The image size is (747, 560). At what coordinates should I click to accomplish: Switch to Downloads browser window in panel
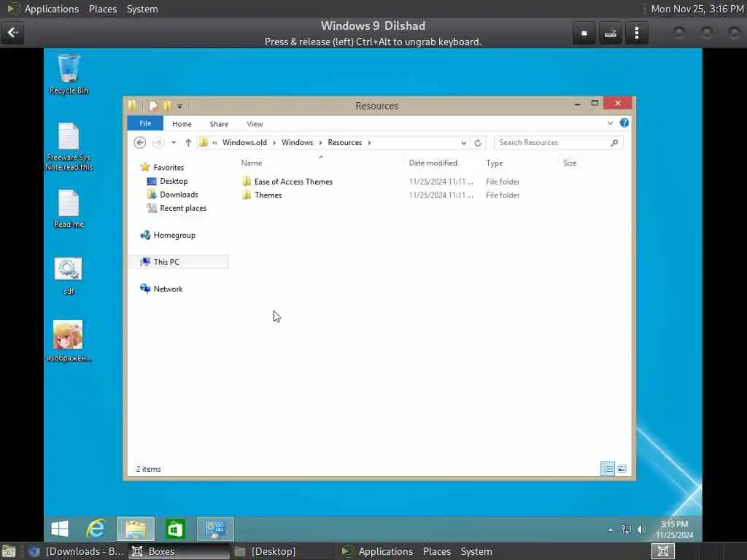click(76, 551)
